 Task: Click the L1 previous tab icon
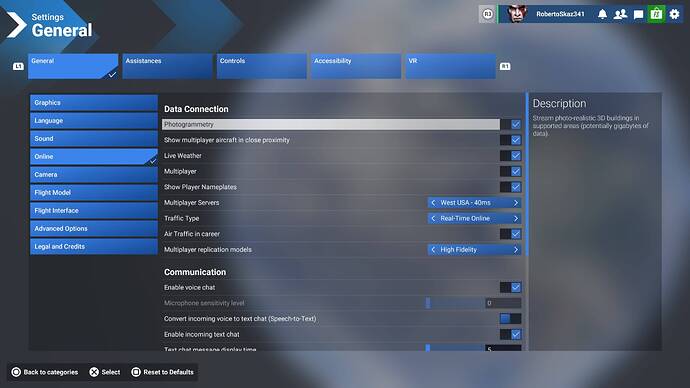(x=18, y=66)
